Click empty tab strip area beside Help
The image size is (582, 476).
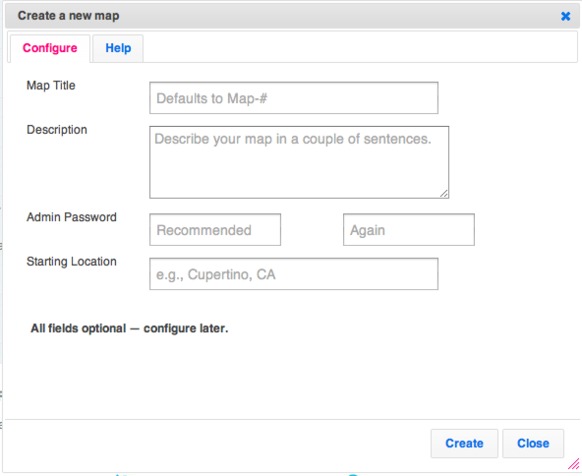coord(360,48)
